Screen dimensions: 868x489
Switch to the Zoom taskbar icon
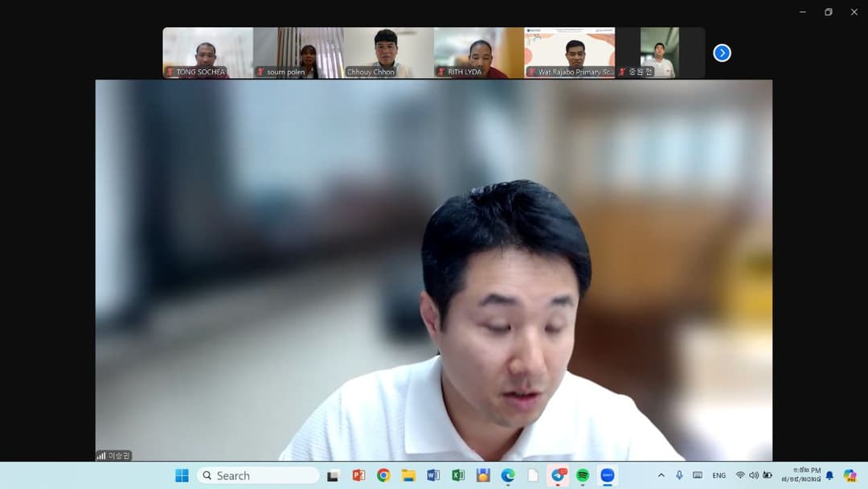[x=608, y=475]
